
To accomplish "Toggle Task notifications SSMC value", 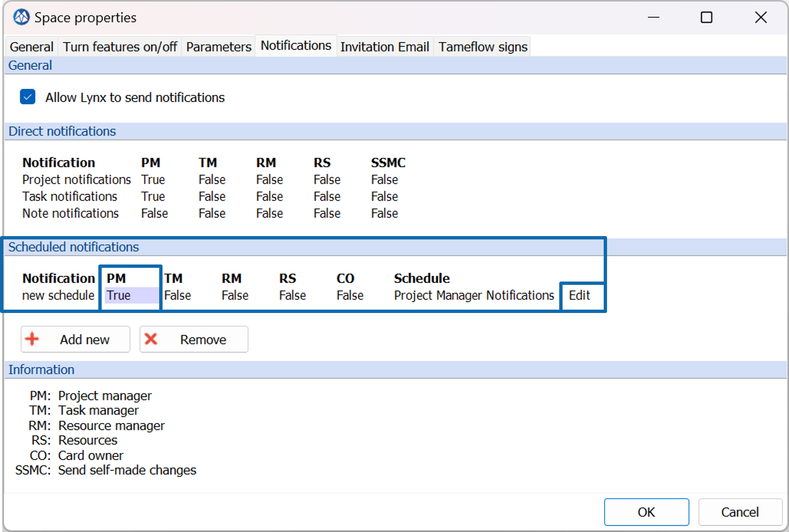I will [385, 197].
